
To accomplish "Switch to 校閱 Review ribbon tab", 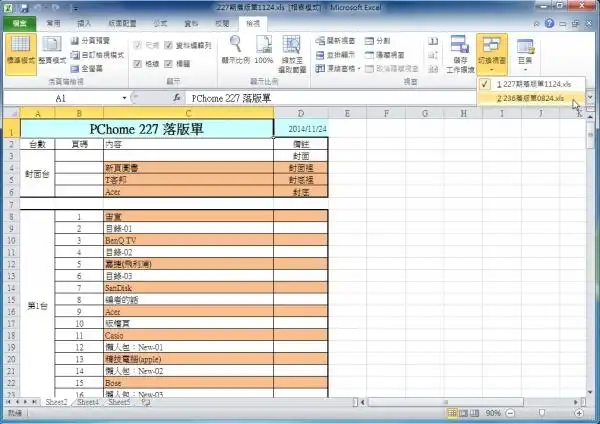I will pyautogui.click(x=222, y=24).
